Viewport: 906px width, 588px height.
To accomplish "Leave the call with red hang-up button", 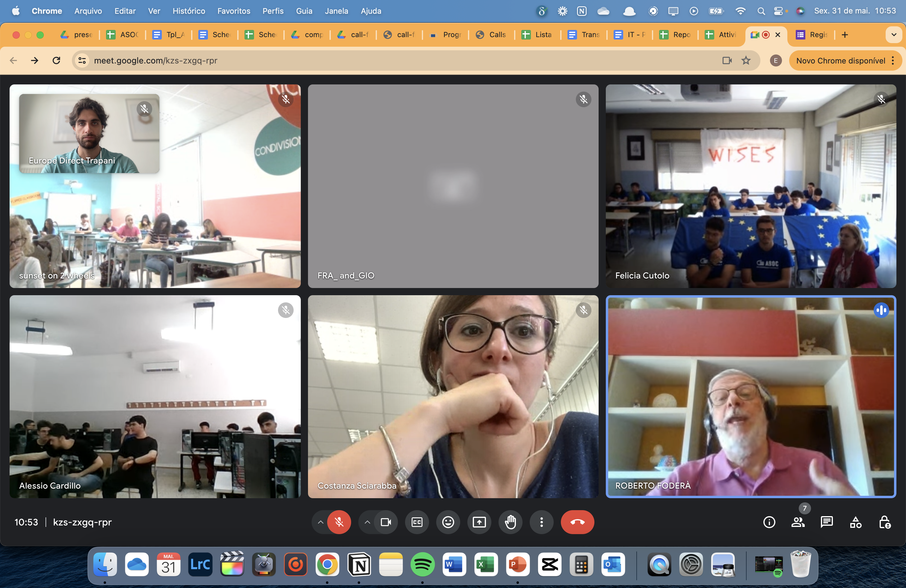I will coord(577,522).
